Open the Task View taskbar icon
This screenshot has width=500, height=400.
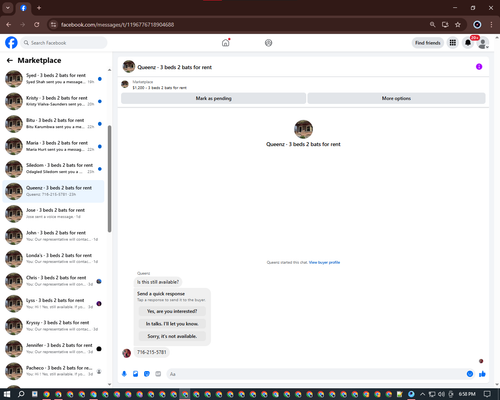click(34, 394)
